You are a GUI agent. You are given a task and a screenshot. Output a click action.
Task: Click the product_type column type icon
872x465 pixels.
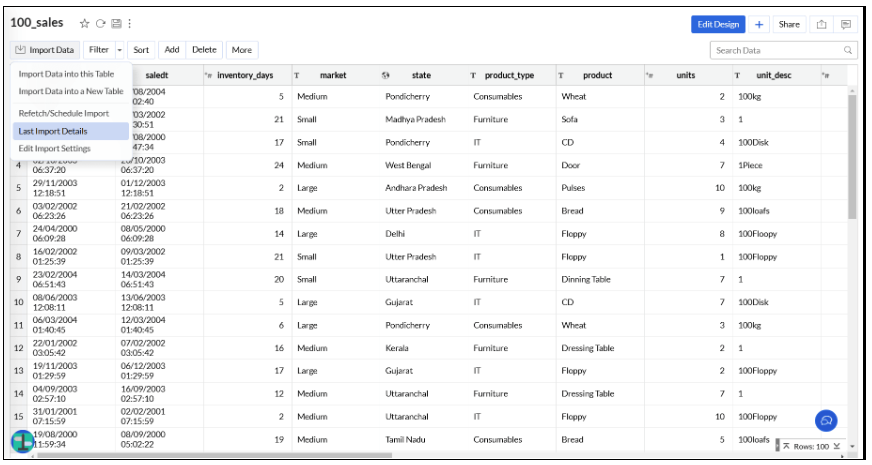(473, 76)
